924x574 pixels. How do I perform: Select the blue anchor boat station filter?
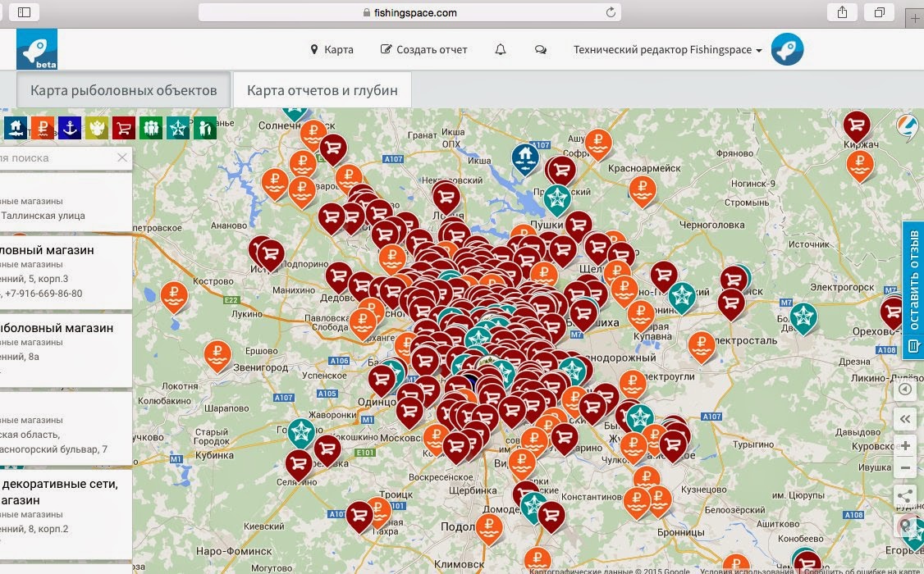[x=70, y=128]
